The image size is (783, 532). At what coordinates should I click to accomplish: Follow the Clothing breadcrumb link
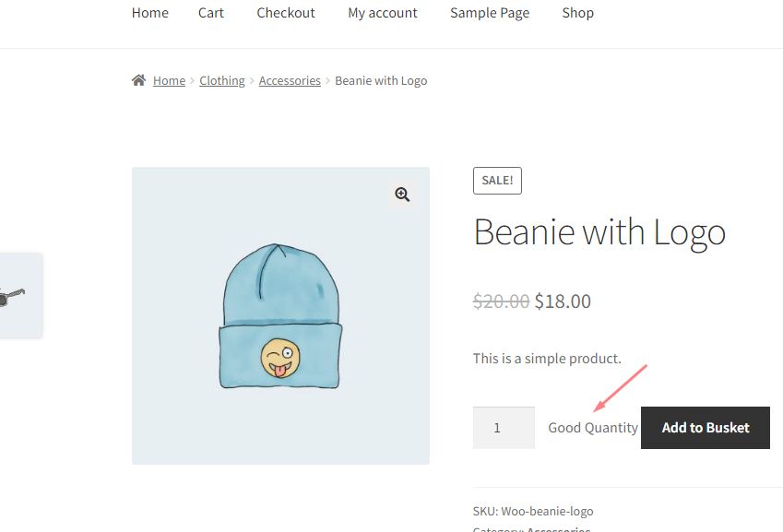222,81
